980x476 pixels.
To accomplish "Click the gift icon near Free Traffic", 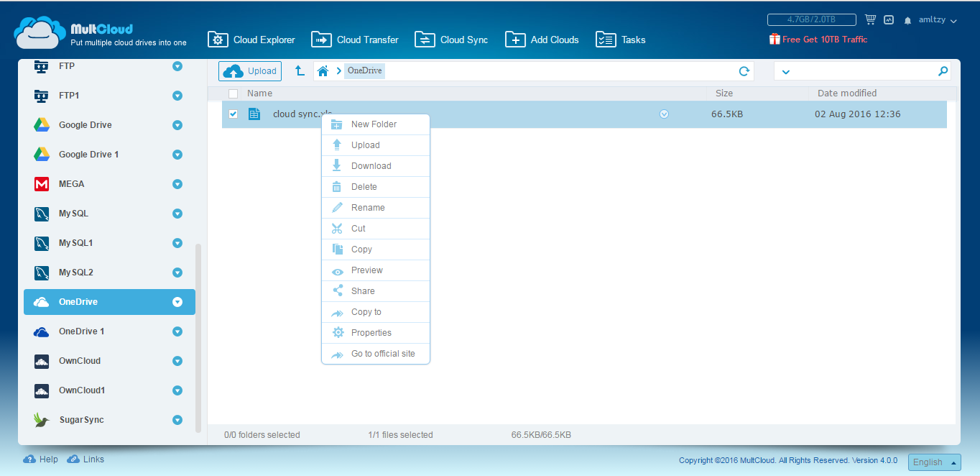I will pos(775,40).
